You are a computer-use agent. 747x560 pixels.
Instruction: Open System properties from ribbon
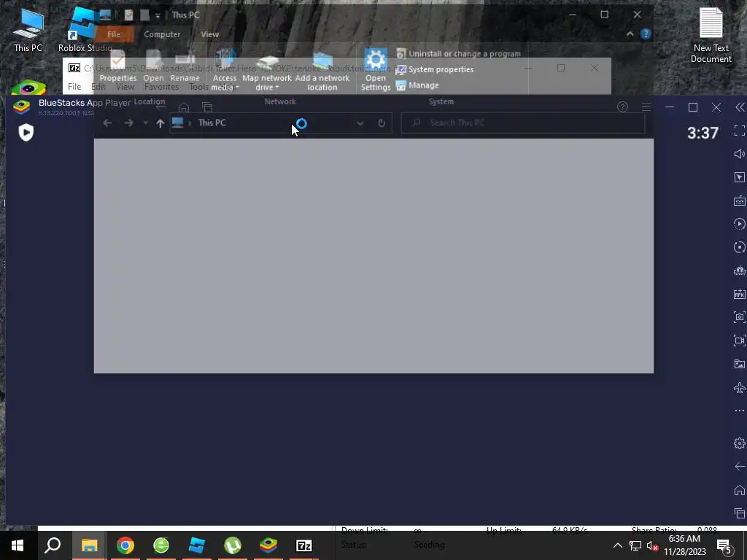point(435,69)
